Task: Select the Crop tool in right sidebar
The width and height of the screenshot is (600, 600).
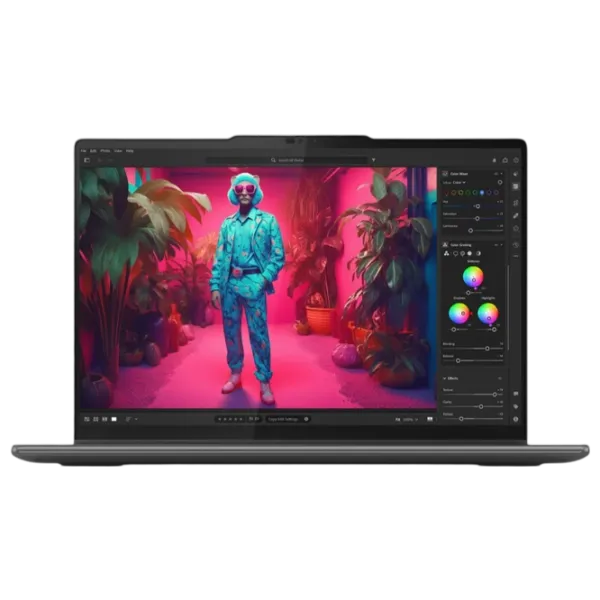Action: 516,201
